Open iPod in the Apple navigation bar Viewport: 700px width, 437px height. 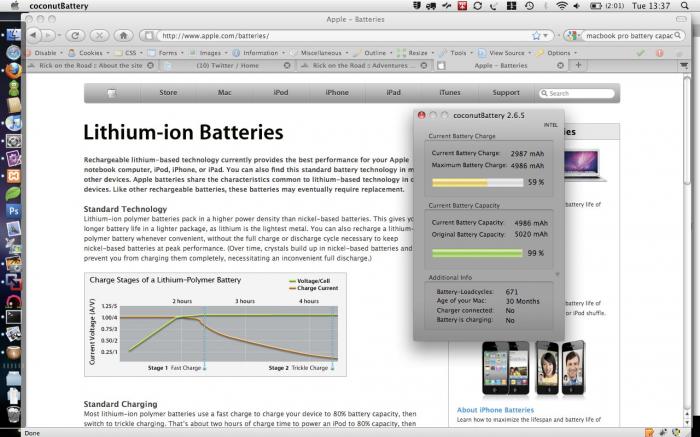(281, 93)
